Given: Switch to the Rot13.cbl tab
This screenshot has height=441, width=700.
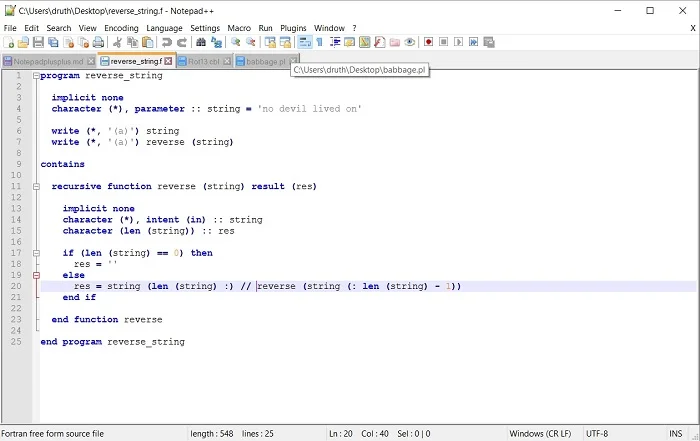Looking at the screenshot, I should coord(203,61).
